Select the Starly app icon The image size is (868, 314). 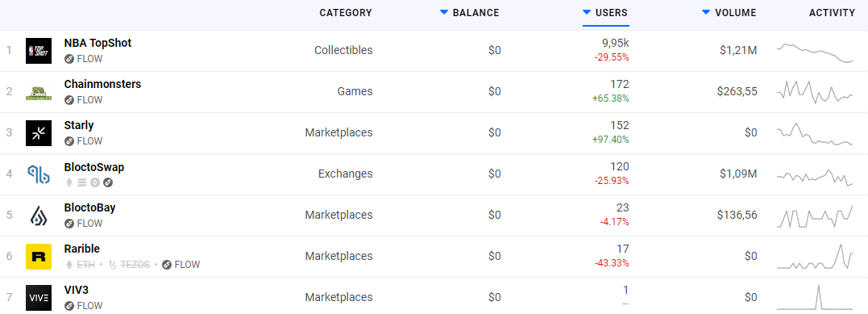(39, 133)
